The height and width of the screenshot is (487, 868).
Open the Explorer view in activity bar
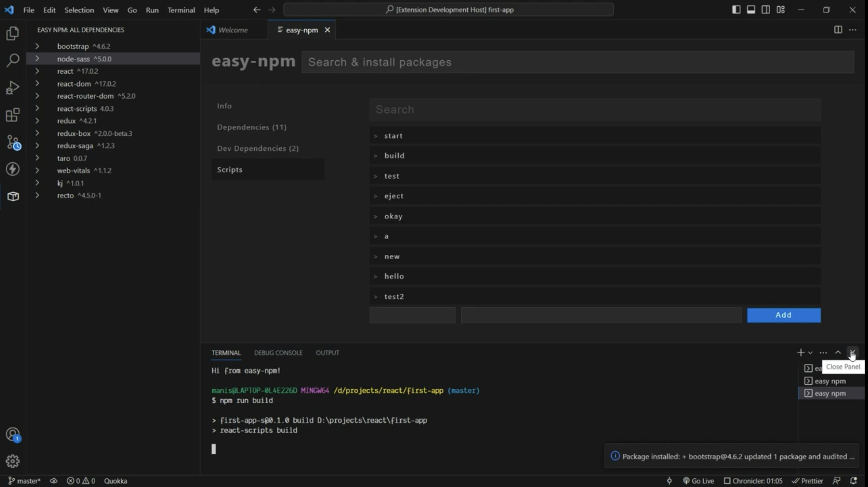(x=13, y=33)
